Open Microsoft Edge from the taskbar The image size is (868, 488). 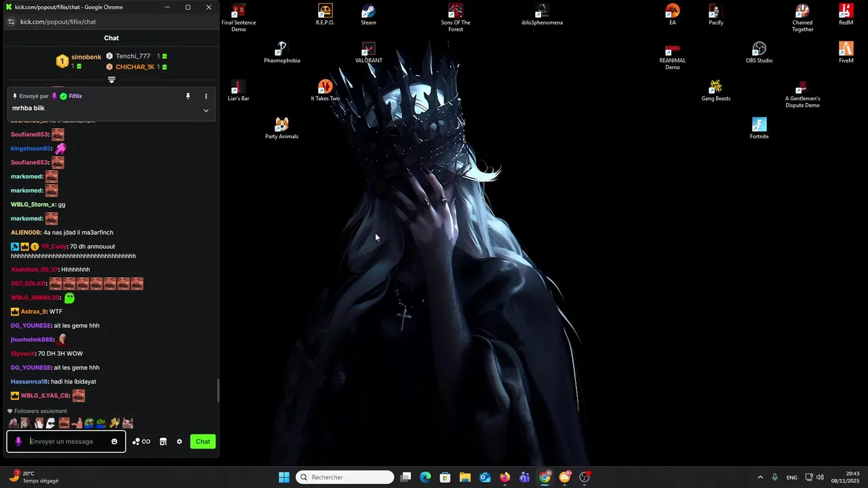(x=425, y=477)
